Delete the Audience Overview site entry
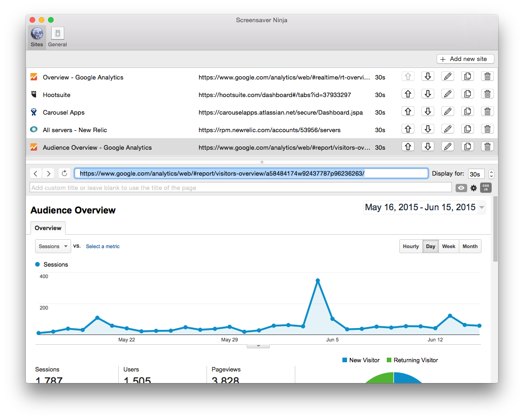Viewport: 524px width, 420px height. [487, 146]
